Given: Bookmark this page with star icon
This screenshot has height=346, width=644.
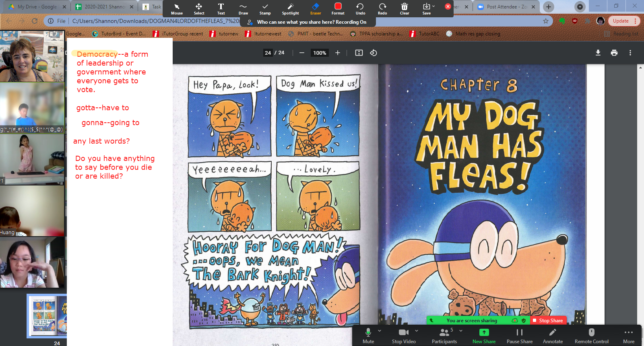Looking at the screenshot, I should click(x=546, y=21).
